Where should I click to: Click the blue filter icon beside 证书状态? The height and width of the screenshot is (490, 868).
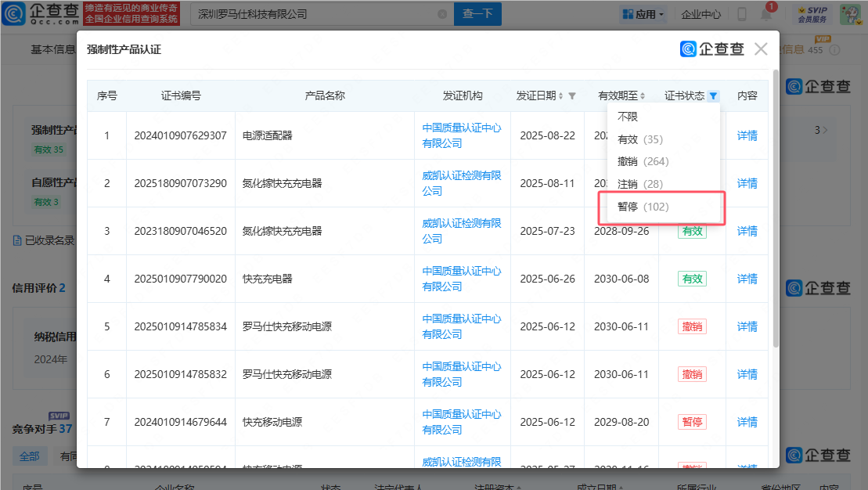click(x=713, y=96)
